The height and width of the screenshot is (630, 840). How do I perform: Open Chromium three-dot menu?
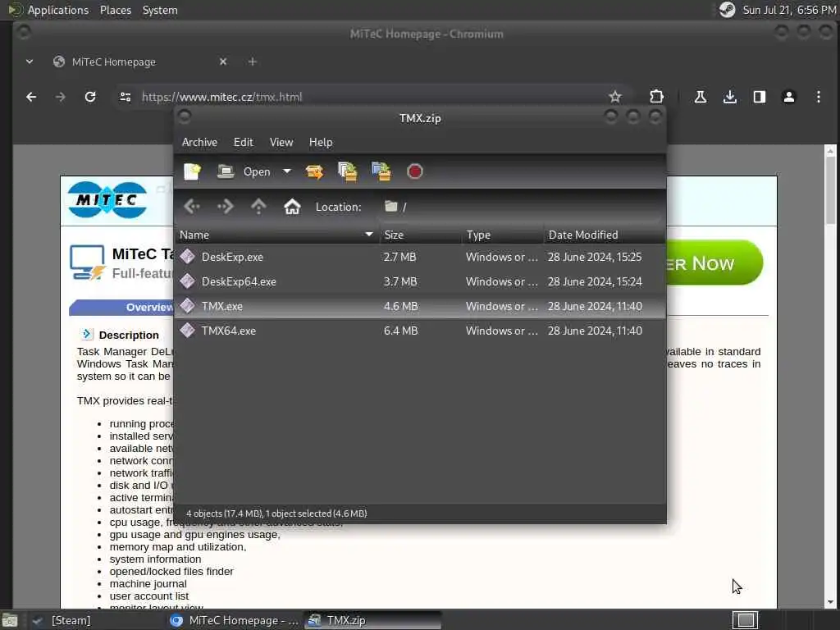[x=818, y=97]
